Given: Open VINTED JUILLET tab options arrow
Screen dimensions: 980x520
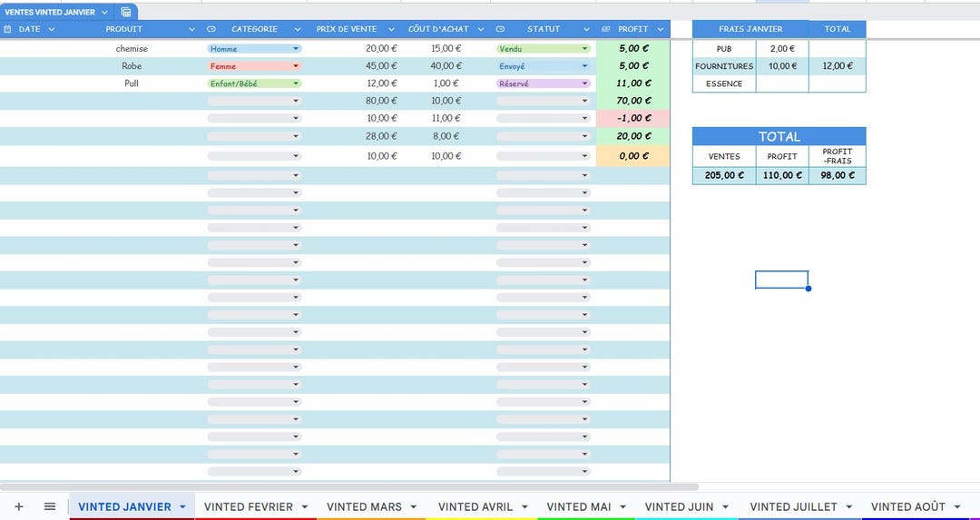Looking at the screenshot, I should 848,507.
